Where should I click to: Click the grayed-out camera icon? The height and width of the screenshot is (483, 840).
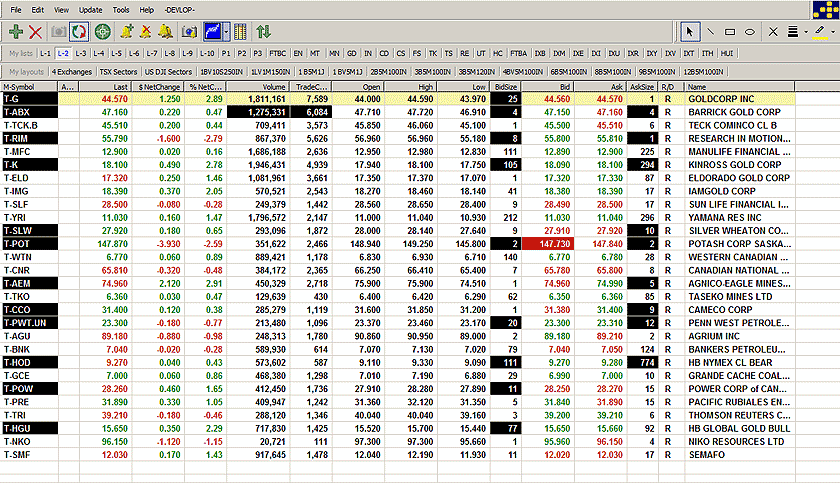coord(58,32)
